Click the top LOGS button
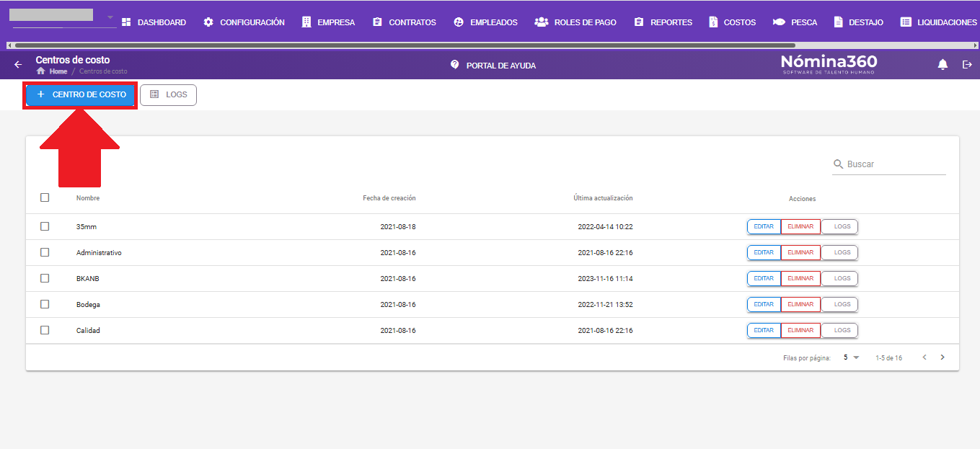 [168, 94]
